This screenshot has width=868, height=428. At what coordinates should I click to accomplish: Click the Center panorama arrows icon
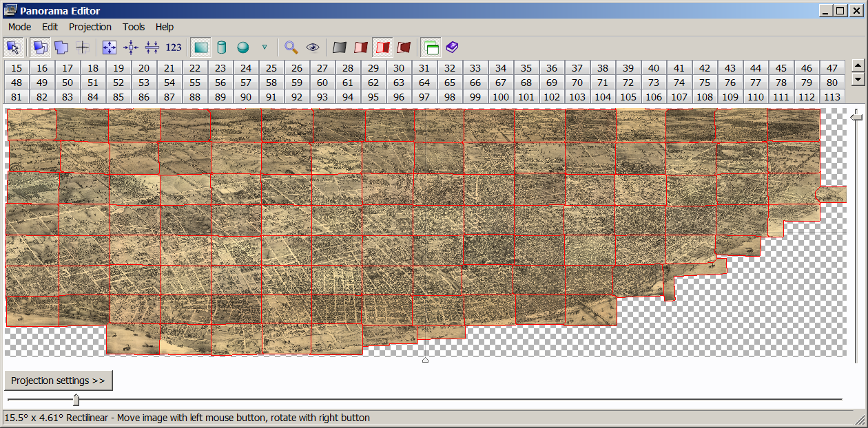pos(131,47)
